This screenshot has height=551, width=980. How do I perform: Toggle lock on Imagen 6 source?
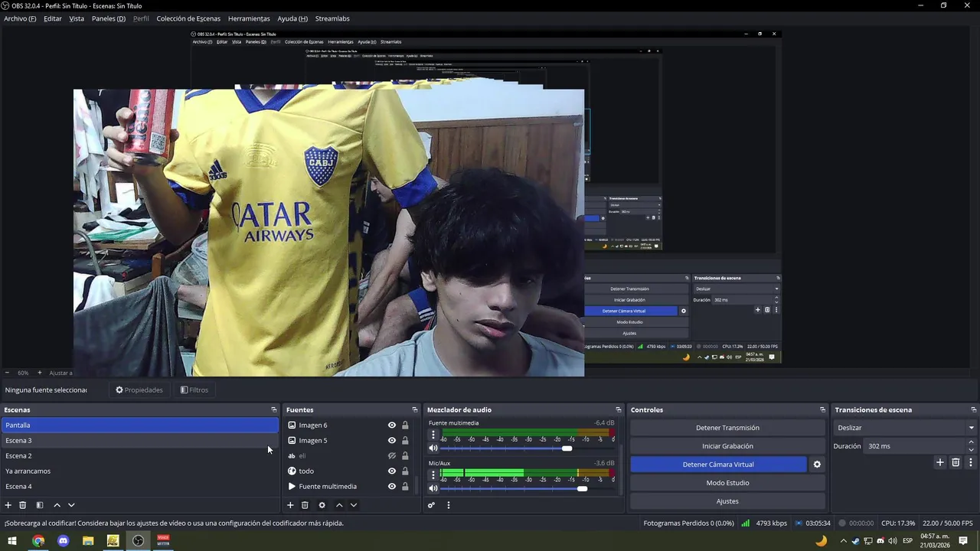(405, 425)
